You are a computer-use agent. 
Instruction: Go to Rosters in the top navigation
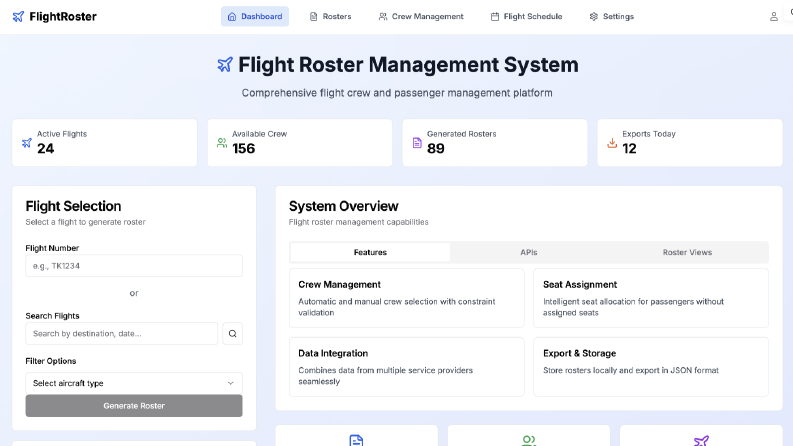point(330,17)
